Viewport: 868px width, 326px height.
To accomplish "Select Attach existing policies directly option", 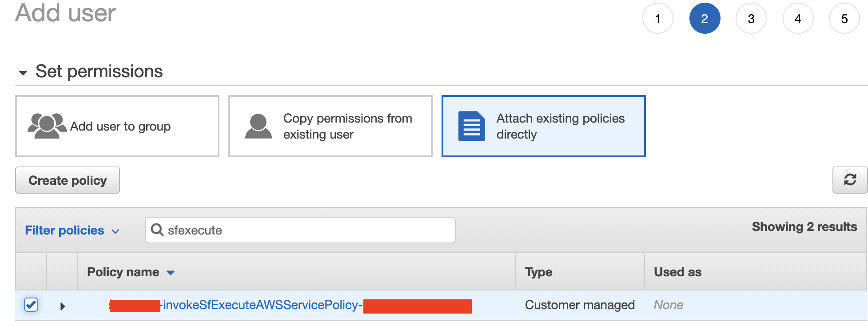I will pyautogui.click(x=543, y=126).
